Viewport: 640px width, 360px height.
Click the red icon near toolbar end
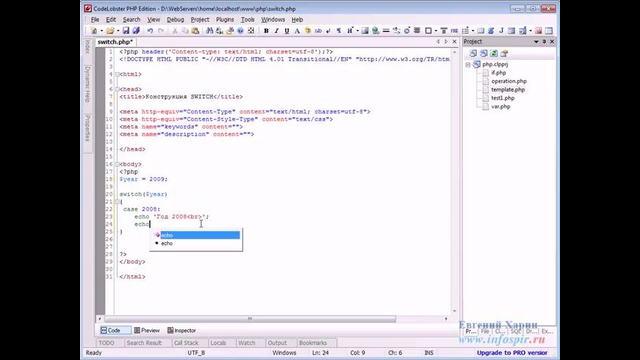[x=538, y=31]
